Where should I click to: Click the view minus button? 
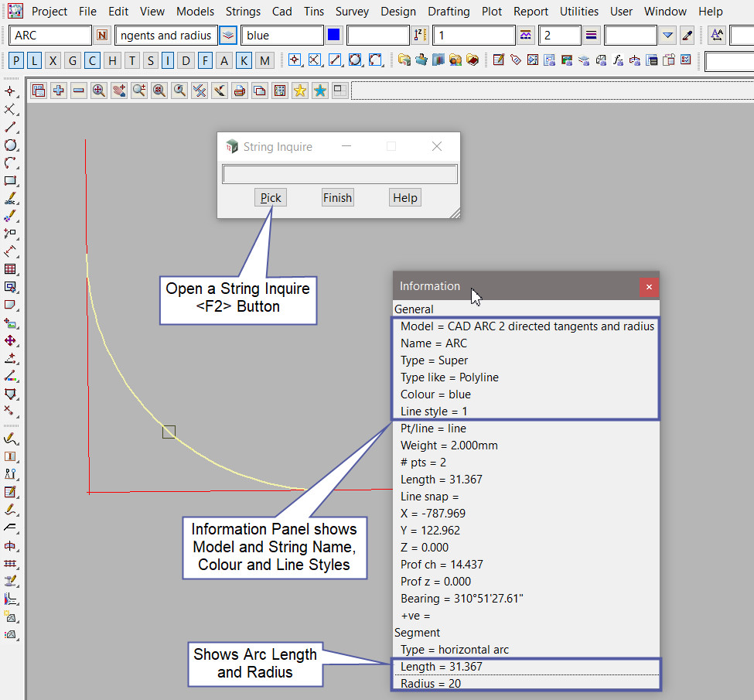pos(79,91)
